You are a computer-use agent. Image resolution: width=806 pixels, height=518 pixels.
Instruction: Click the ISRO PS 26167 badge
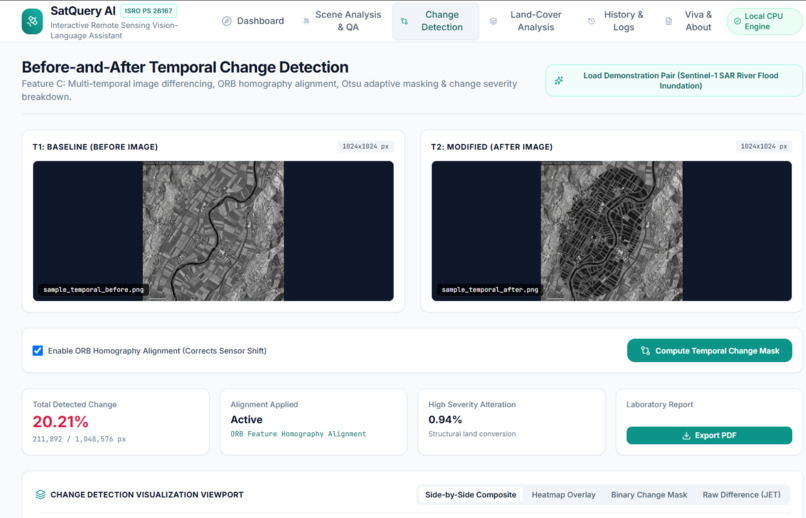[149, 11]
